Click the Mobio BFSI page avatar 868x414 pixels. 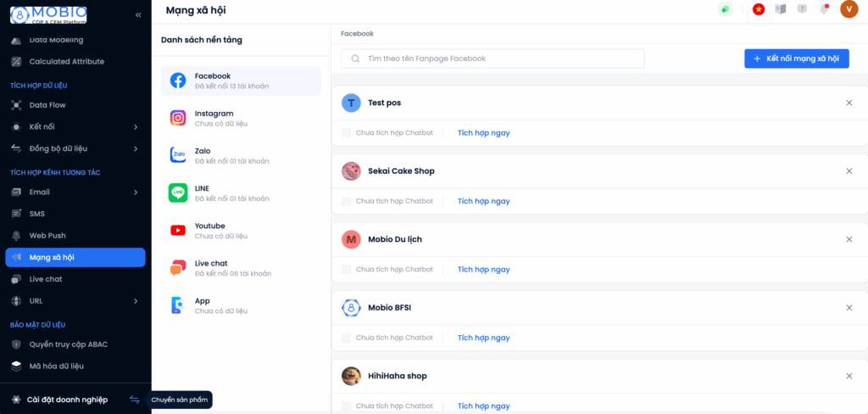click(351, 308)
